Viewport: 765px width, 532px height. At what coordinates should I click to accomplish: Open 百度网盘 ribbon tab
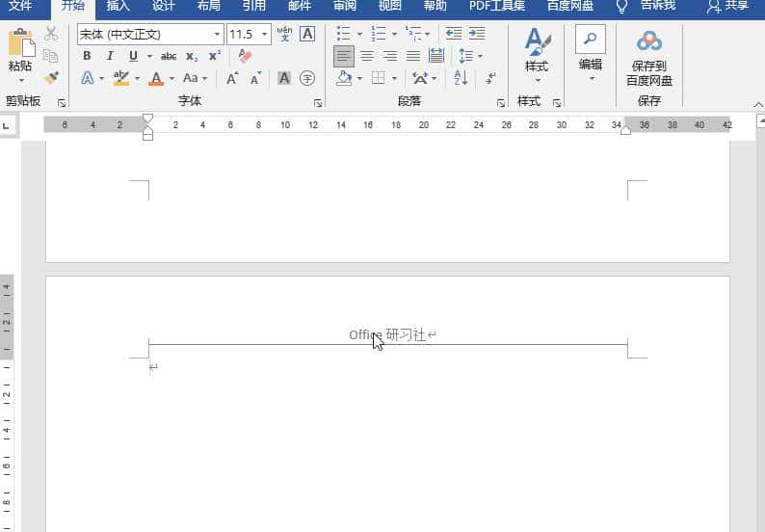tap(570, 7)
